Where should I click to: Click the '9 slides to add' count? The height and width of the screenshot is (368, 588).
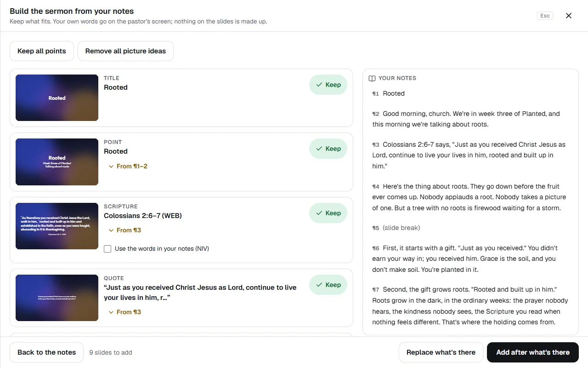[111, 352]
